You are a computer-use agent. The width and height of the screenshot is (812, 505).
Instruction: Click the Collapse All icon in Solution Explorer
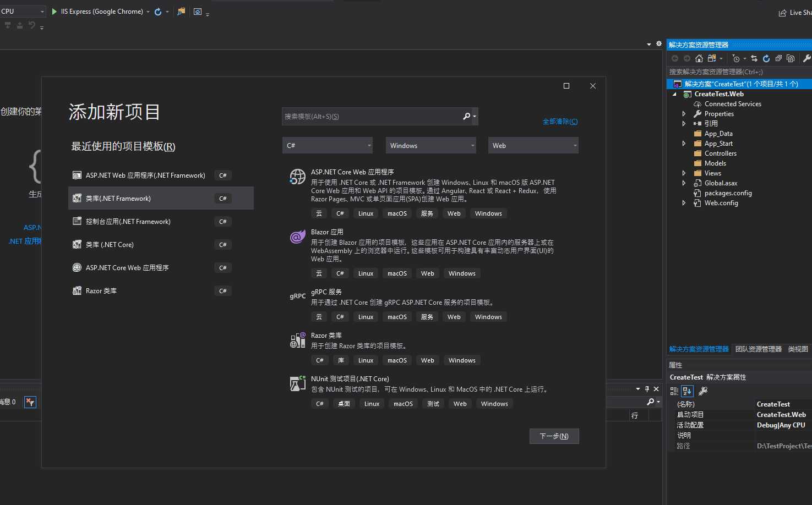coord(778,58)
